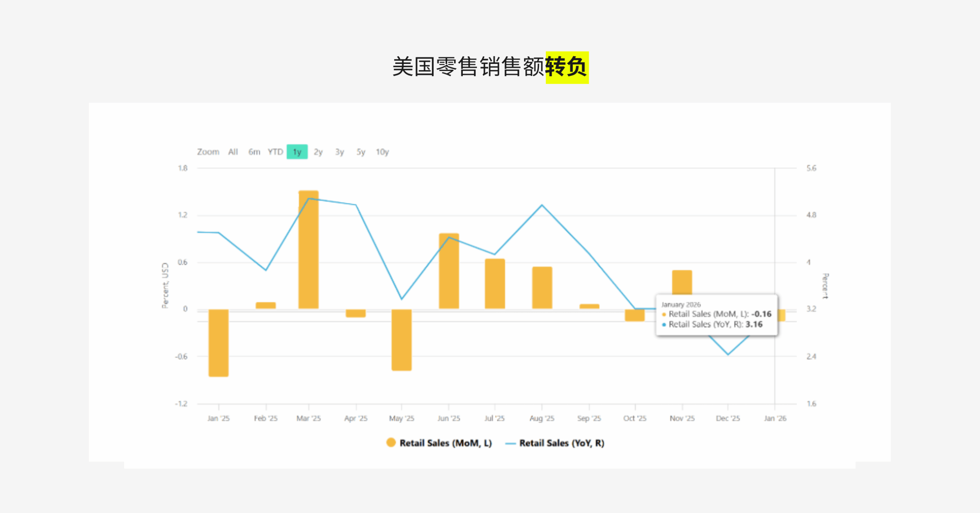
Task: Toggle Retail Sales (MoM, L) legend series
Action: (x=445, y=443)
